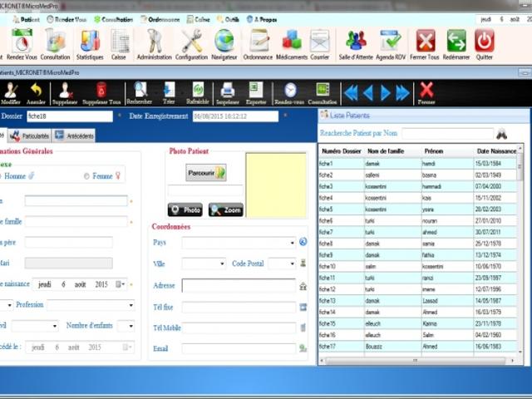Click the Parcourir button
This screenshot has height=399, width=532.
(205, 173)
